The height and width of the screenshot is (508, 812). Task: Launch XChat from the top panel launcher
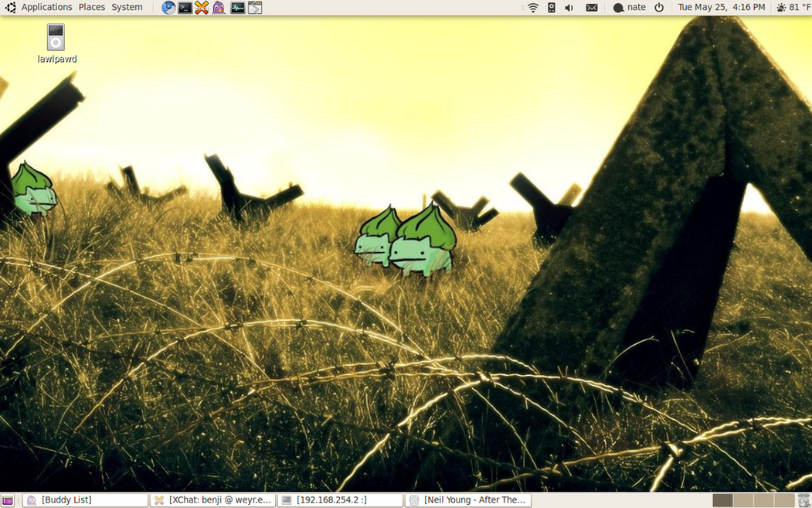(x=202, y=8)
